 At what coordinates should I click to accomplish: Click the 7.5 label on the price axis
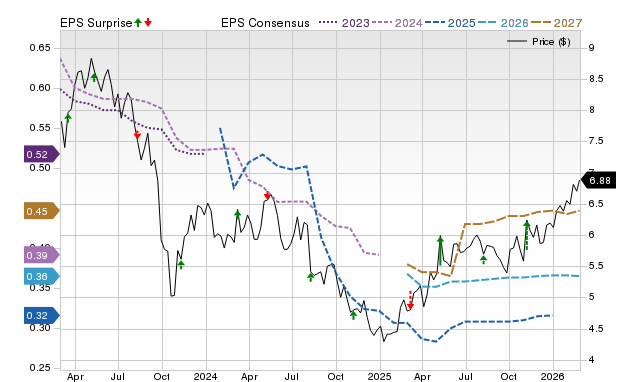(596, 141)
